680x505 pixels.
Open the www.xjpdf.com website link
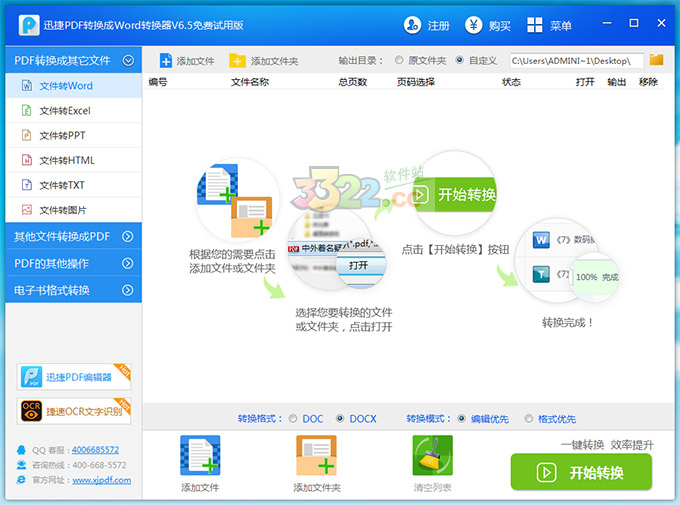(x=101, y=480)
